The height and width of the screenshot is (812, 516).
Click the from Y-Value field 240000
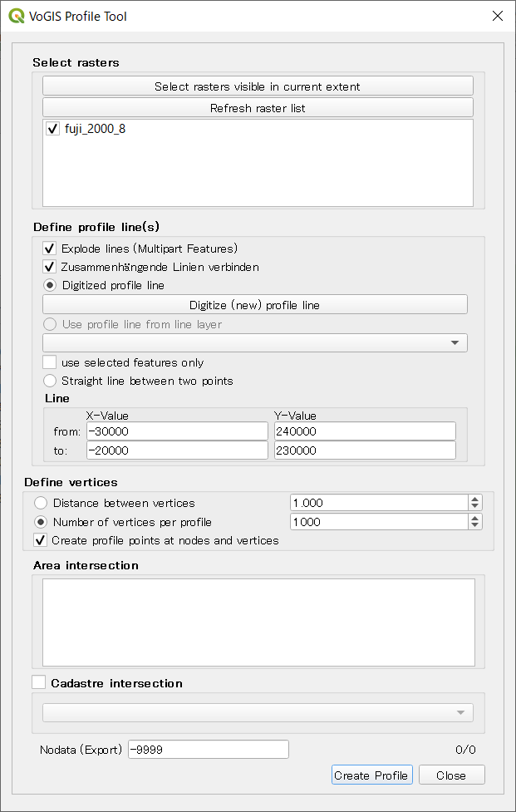[x=365, y=431]
